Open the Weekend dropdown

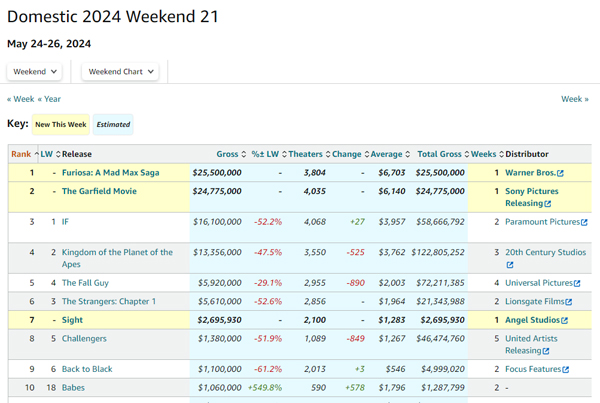click(x=34, y=72)
